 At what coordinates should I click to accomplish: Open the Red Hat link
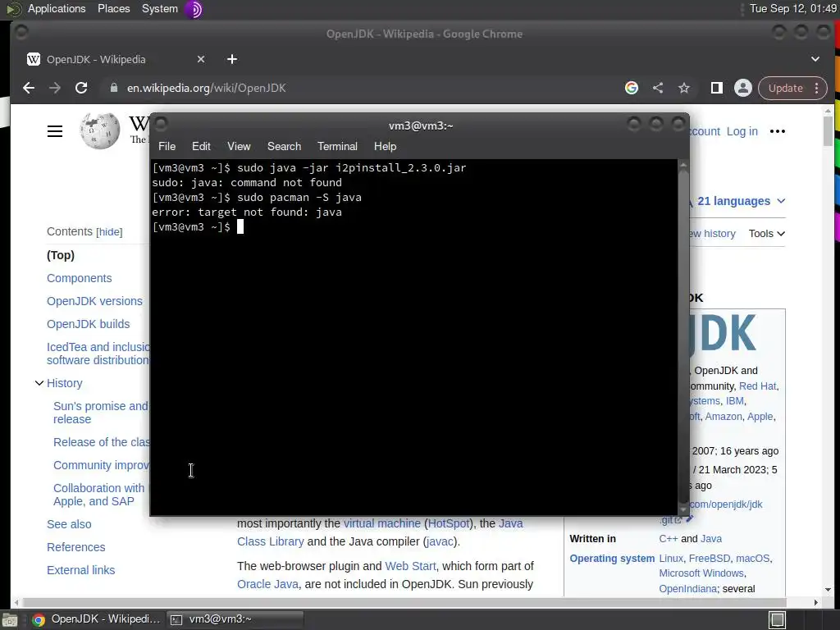757,386
